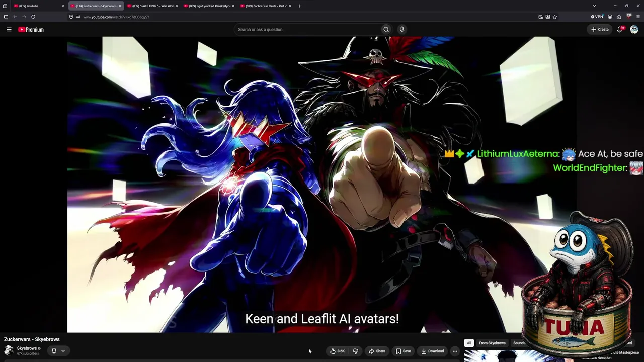Open the browser main menu
644x362 pixels.
[638, 17]
